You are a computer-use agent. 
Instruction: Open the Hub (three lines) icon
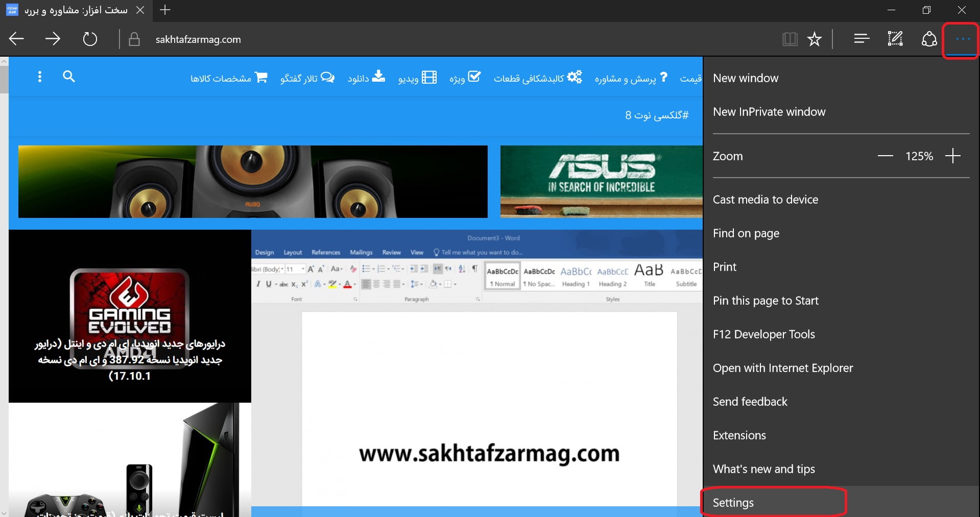point(862,39)
